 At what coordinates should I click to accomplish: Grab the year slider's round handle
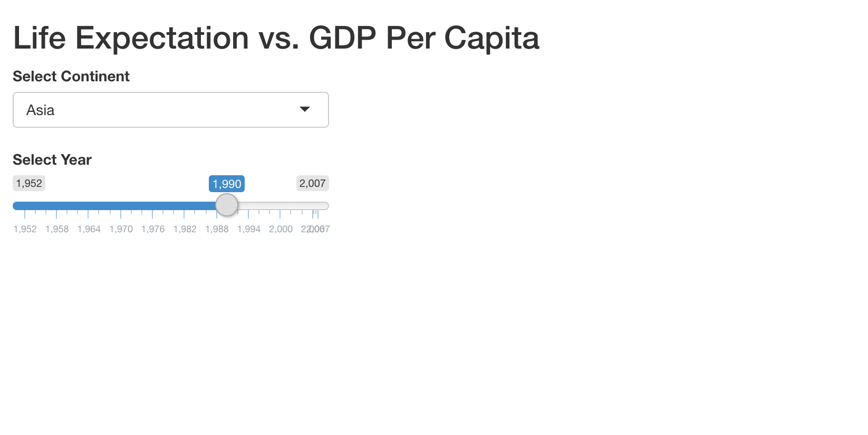pos(227,205)
